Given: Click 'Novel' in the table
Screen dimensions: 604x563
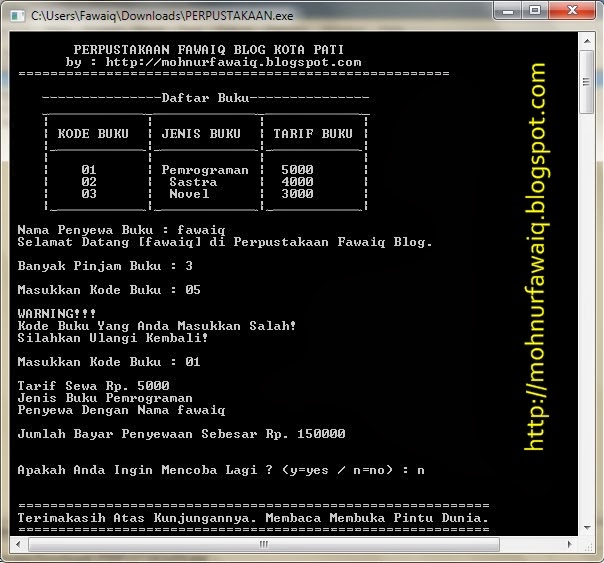Looking at the screenshot, I should (189, 194).
